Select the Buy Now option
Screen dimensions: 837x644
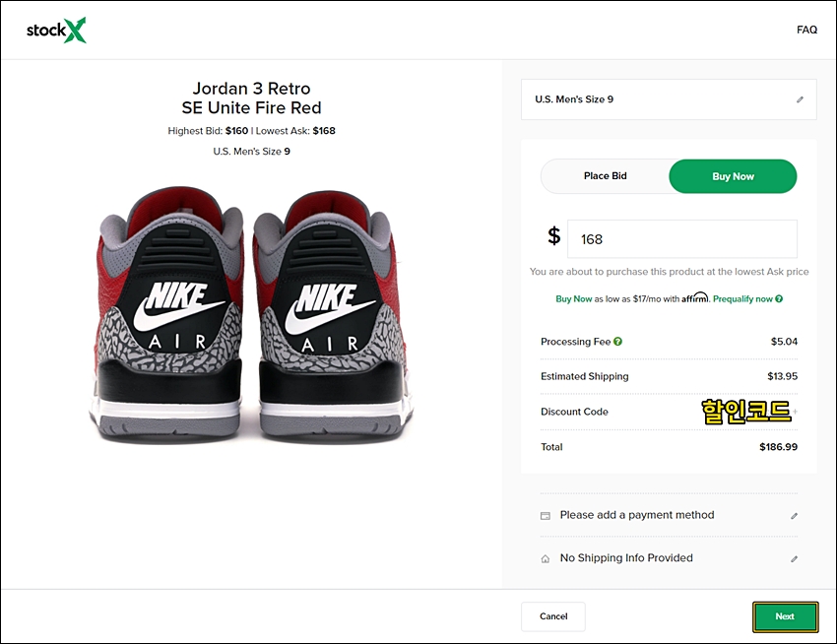[733, 176]
